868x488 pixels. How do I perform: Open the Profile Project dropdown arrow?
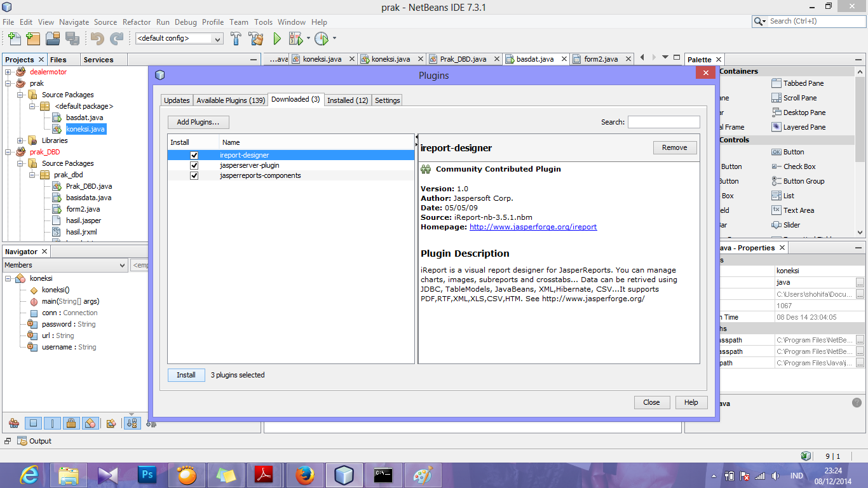pyautogui.click(x=335, y=39)
